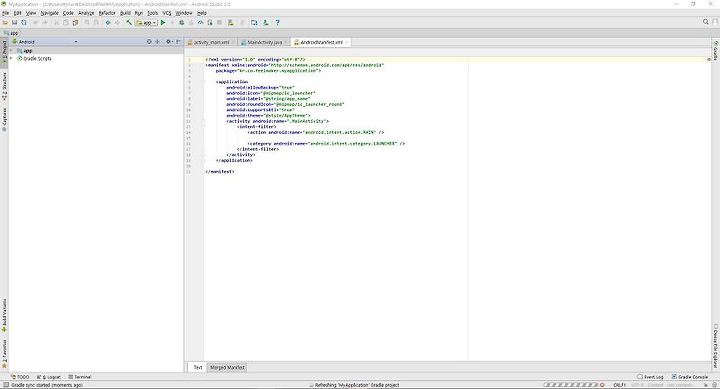Click the Android Profiler toolbar icon
Image resolution: width=720 pixels, height=389 pixels.
pos(201,22)
